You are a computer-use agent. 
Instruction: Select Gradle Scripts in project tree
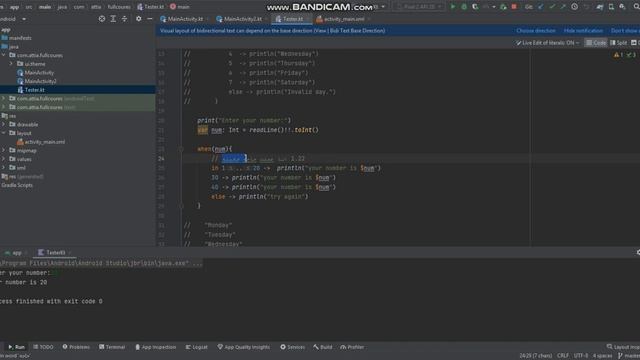click(x=17, y=185)
